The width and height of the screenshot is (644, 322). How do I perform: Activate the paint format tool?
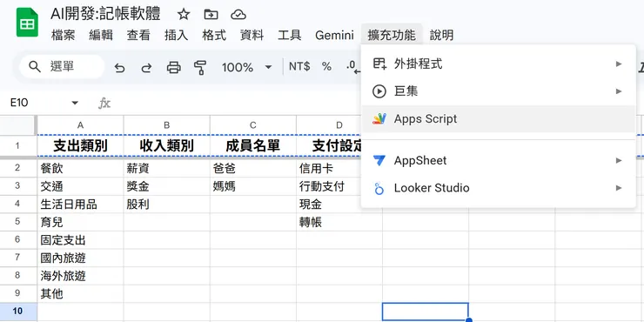coord(200,67)
